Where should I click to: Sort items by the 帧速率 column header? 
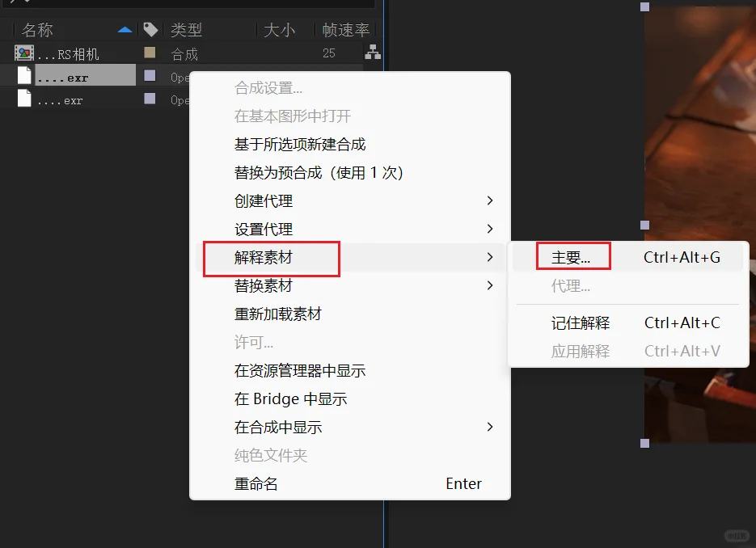click(345, 29)
